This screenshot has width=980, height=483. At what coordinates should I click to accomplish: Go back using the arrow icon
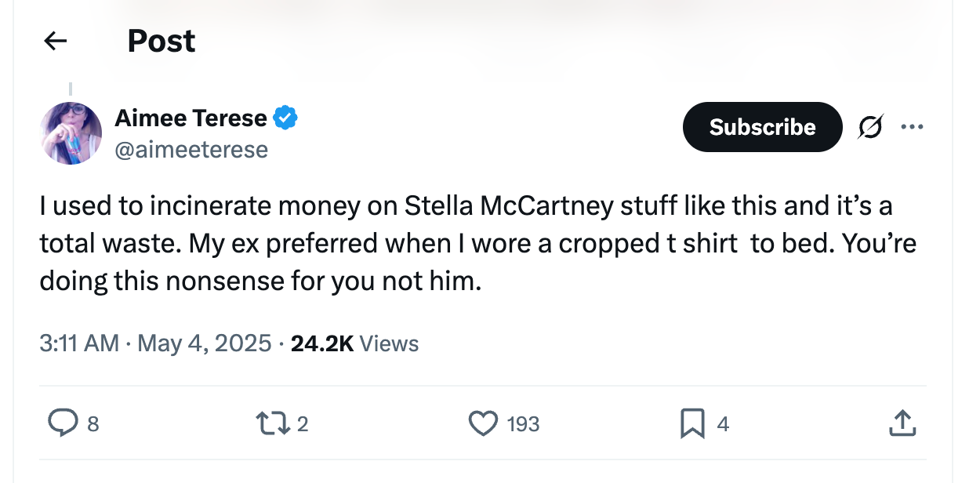[54, 40]
